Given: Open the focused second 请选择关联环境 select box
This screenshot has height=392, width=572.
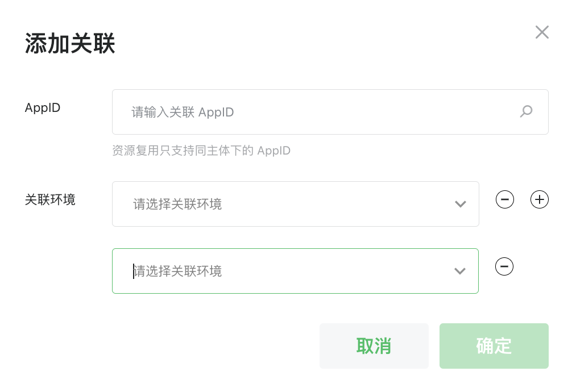Looking at the screenshot, I should (295, 271).
